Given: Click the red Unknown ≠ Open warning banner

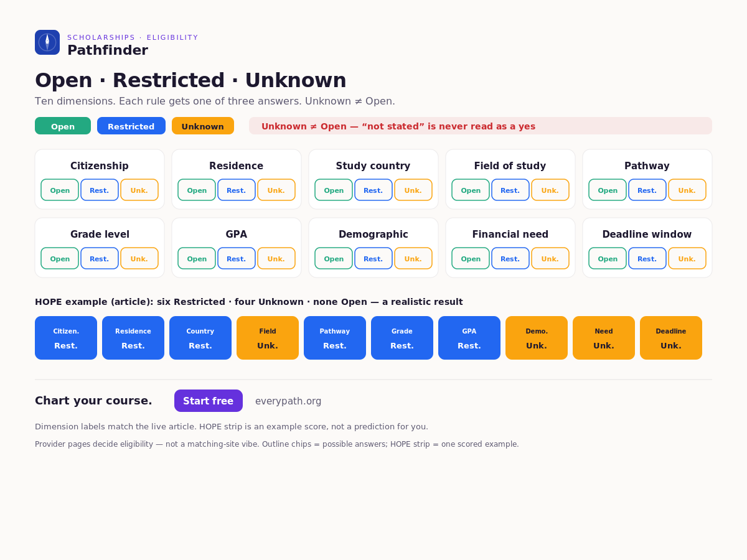Looking at the screenshot, I should click(481, 126).
